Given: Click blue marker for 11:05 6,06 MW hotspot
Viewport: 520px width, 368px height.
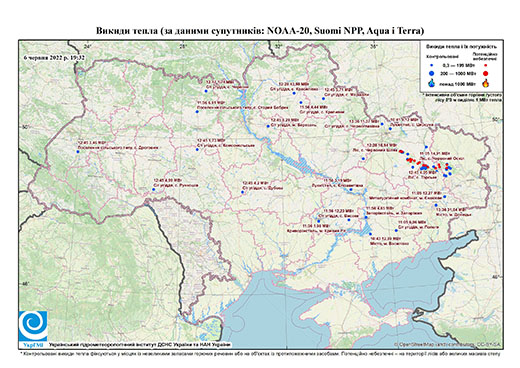Looking at the screenshot, I should [396, 230].
